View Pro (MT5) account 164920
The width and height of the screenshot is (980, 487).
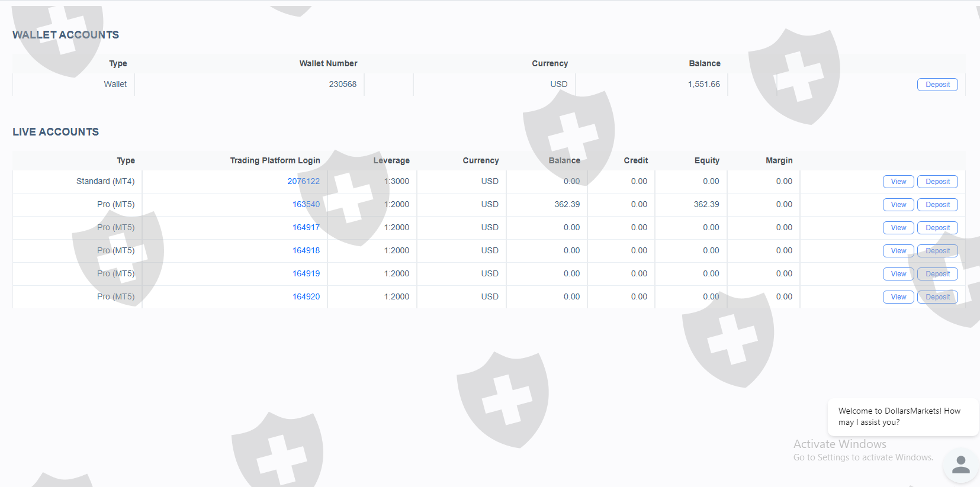[x=898, y=297]
